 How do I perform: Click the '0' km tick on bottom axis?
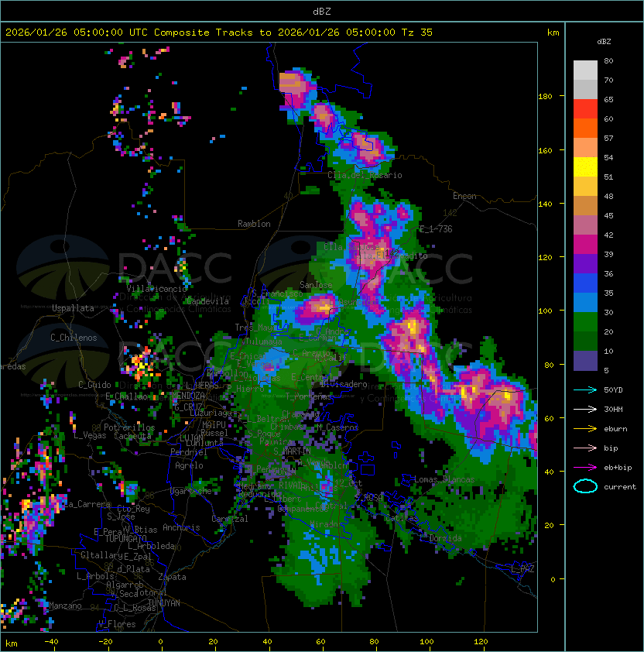coord(161,642)
